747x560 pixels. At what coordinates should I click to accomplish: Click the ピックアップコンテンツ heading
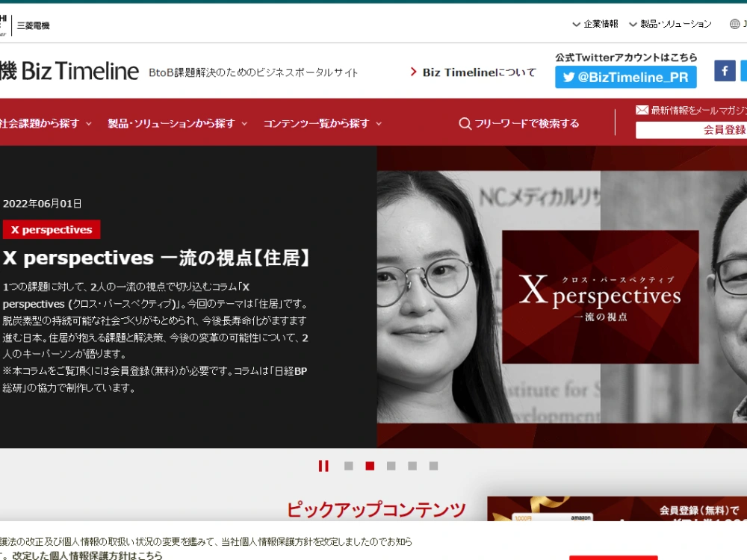click(376, 509)
